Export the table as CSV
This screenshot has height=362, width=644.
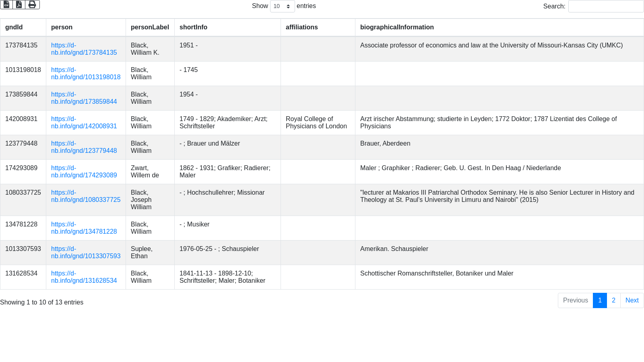point(6,4)
